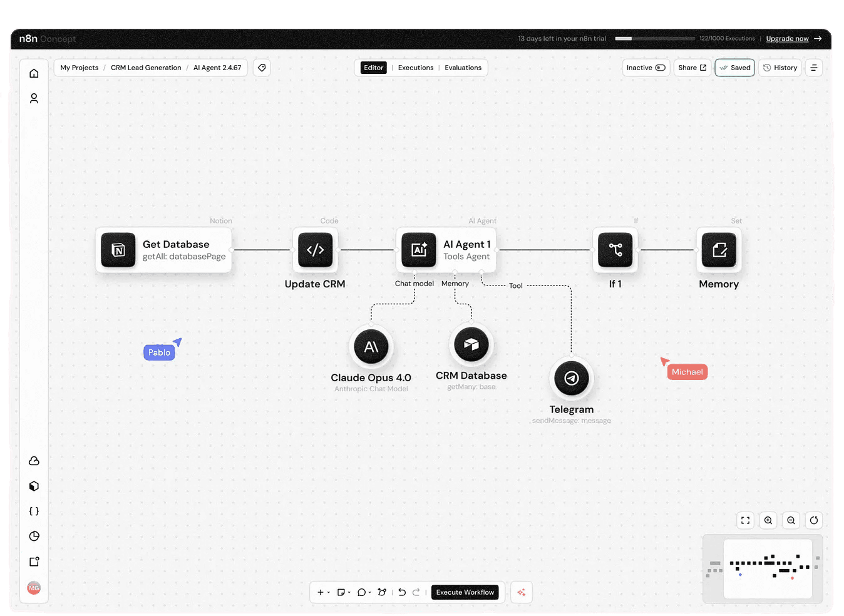Click the n8n logo
Screen dimensions: 844x616
point(28,39)
